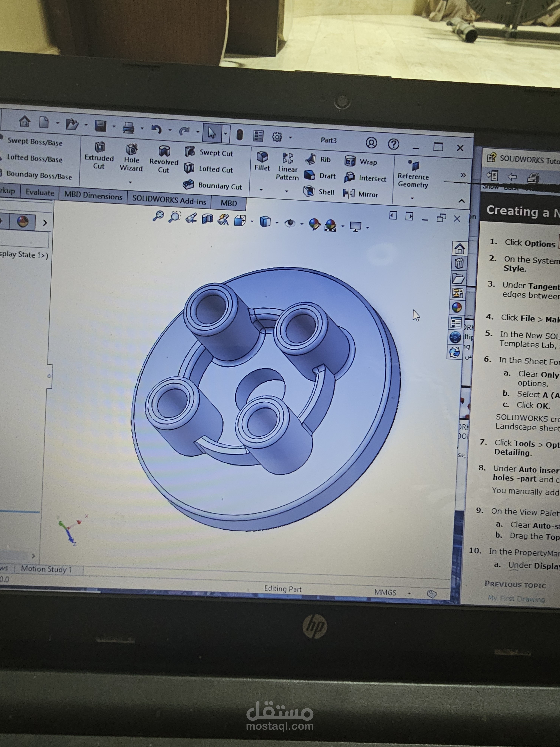Viewport: 560px width, 747px height.
Task: Open Design Library in task pane
Action: [x=459, y=263]
